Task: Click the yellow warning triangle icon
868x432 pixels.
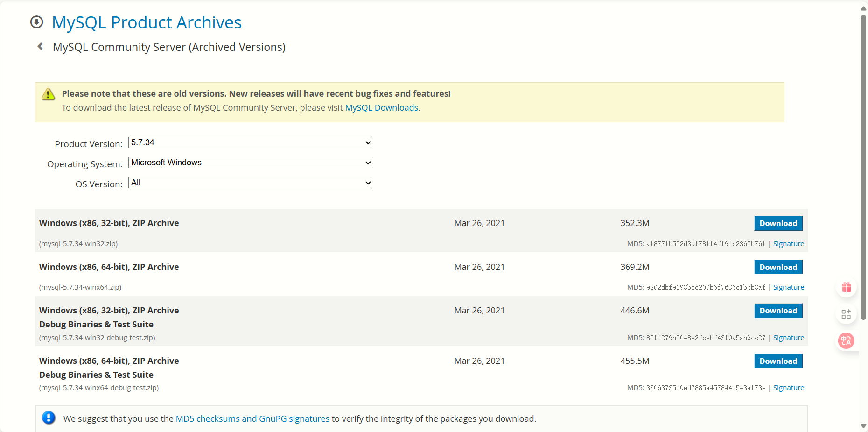Action: [x=48, y=94]
